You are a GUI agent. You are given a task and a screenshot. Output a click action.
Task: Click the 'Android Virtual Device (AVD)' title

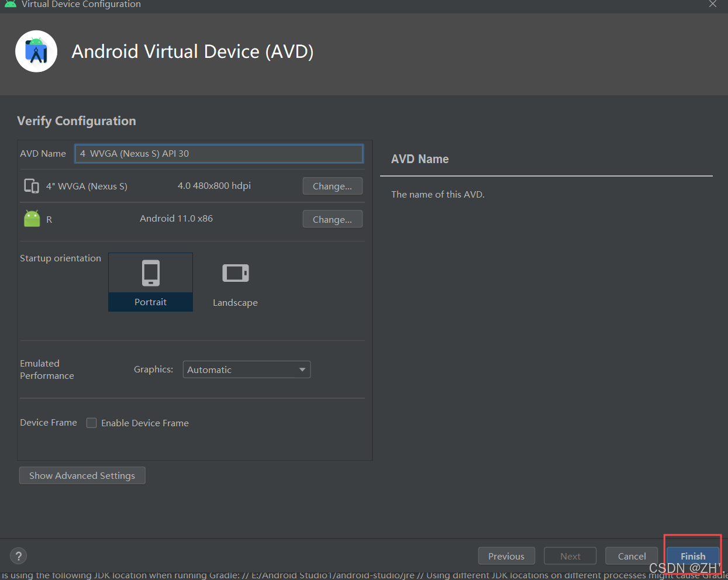tap(192, 51)
